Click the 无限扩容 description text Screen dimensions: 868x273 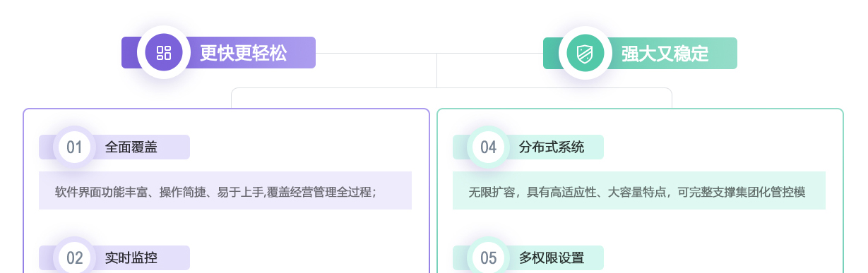(637, 191)
